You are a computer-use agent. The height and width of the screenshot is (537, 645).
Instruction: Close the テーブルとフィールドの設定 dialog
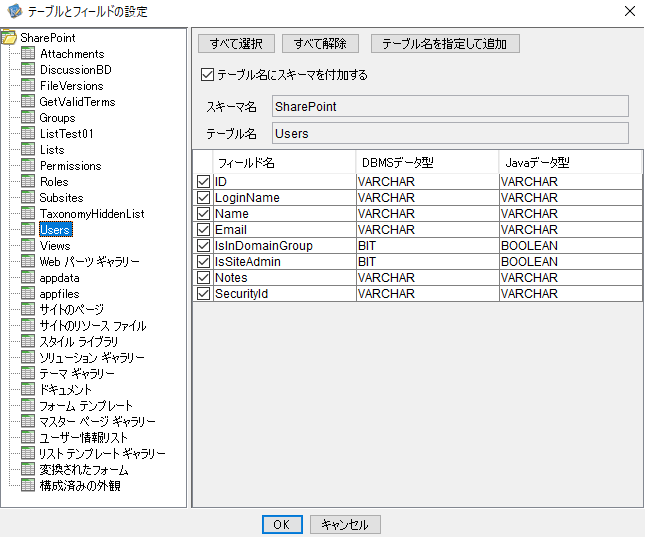(x=630, y=11)
